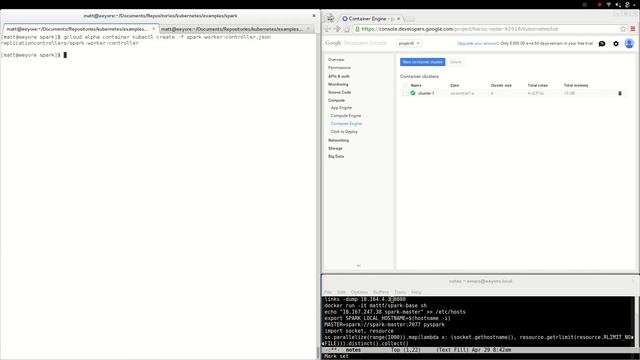Go to Overview in the sidebar
This screenshot has width=640, height=360.
point(336,60)
